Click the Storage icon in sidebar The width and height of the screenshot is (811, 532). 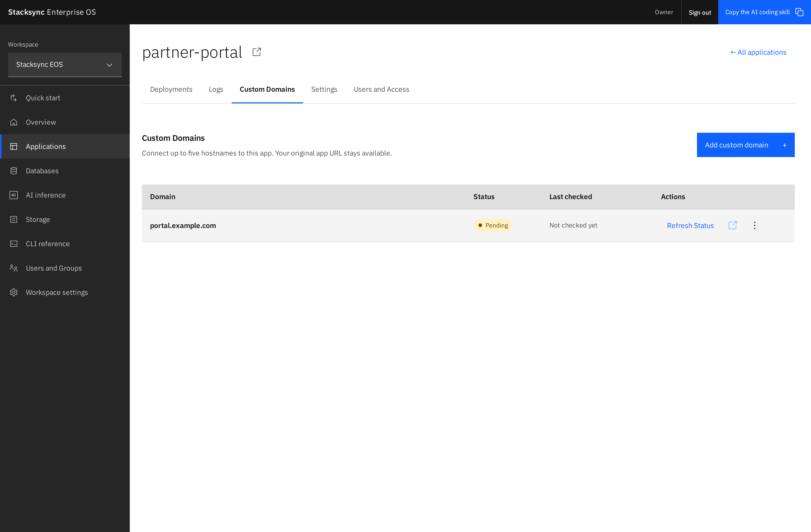[x=14, y=219]
